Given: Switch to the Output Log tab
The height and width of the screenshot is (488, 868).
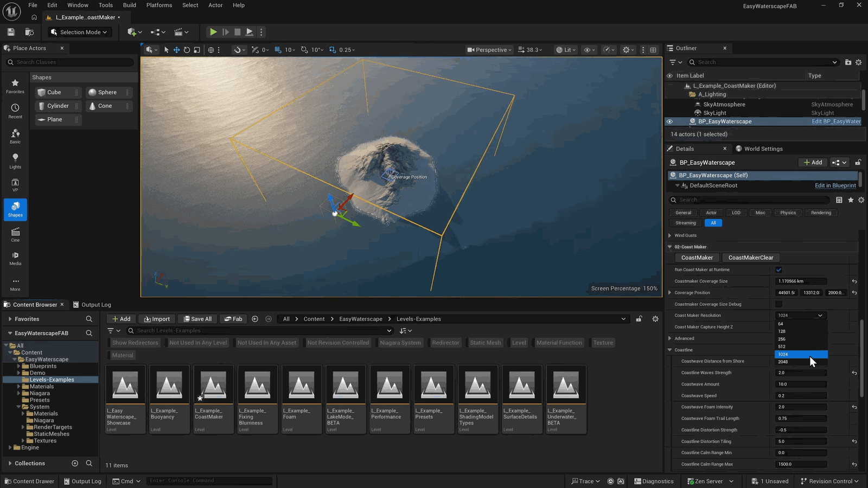Looking at the screenshot, I should click(92, 305).
